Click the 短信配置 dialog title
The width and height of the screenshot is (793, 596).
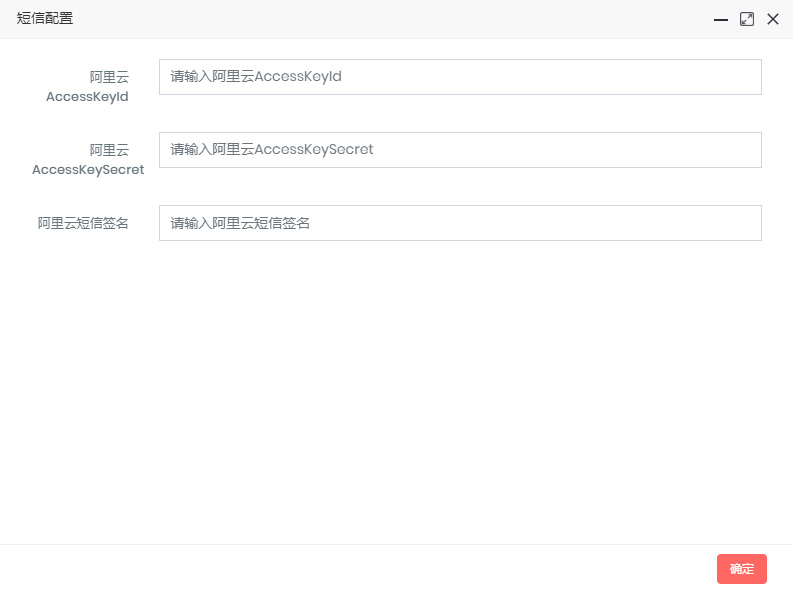45,18
